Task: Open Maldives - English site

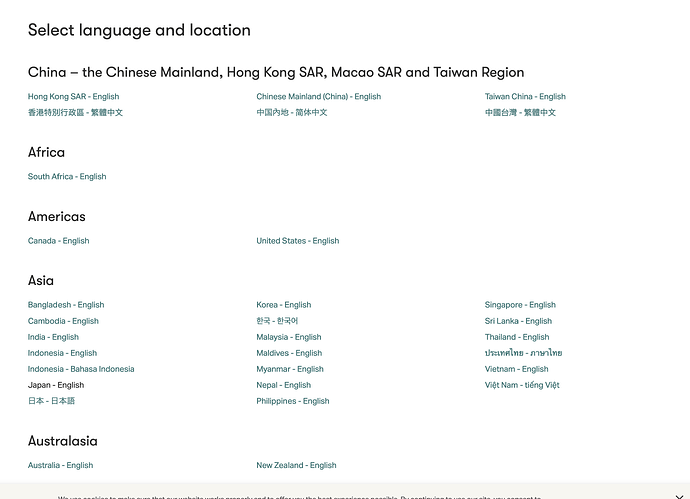Action: coord(289,353)
